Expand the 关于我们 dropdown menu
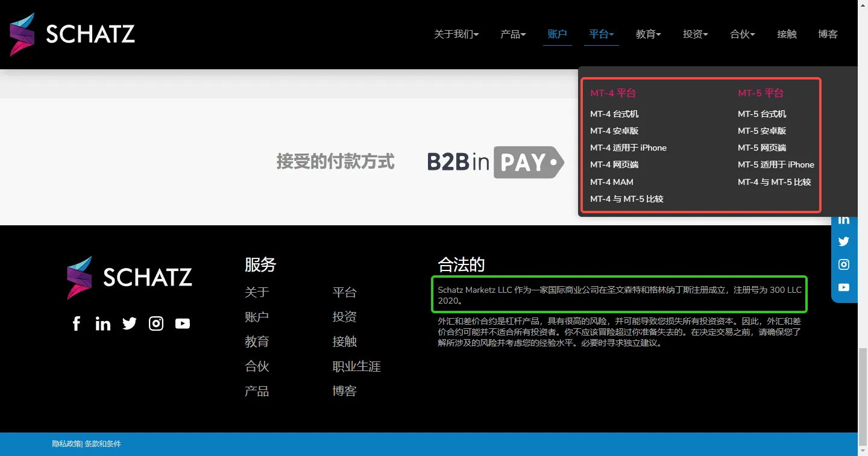Viewport: 868px width, 456px height. click(x=456, y=34)
